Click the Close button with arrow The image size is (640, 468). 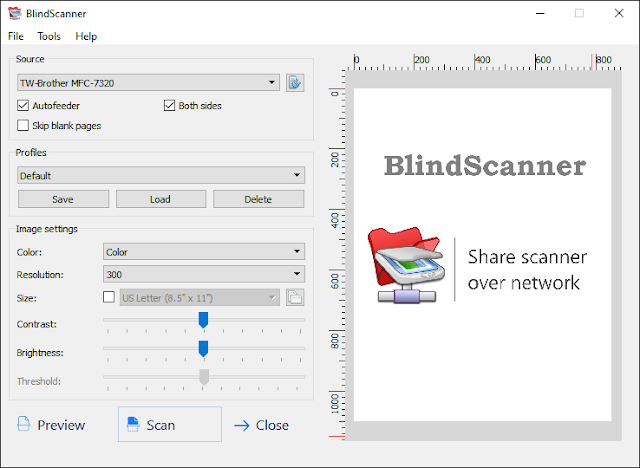[262, 425]
